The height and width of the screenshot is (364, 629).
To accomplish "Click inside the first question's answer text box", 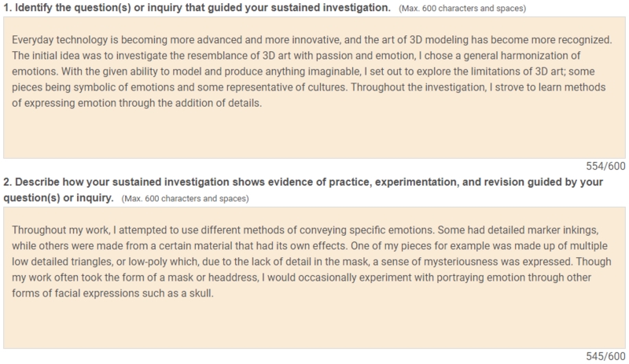I will (314, 87).
